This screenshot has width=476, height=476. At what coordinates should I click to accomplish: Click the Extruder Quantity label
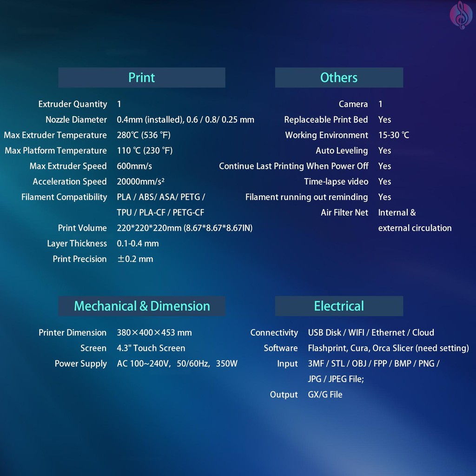[73, 104]
